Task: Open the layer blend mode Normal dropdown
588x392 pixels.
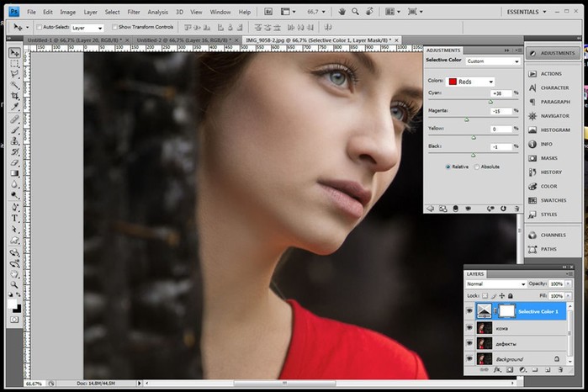Action: pyautogui.click(x=495, y=284)
